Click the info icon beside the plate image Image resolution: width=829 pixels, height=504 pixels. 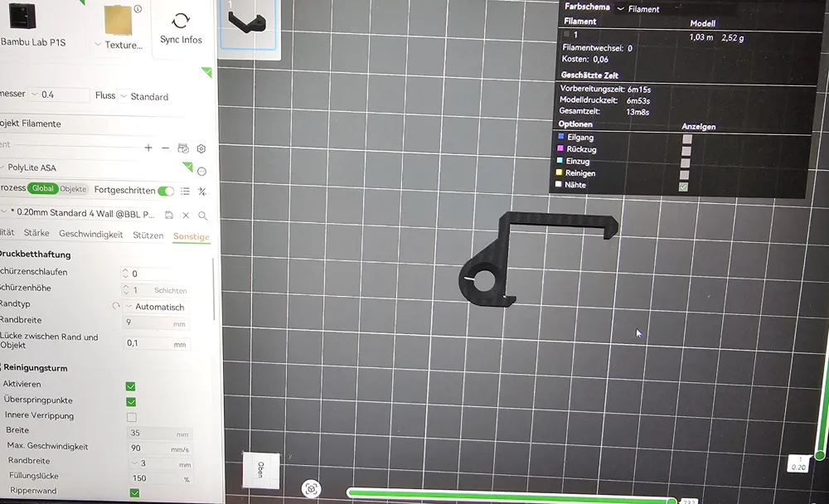click(138, 9)
